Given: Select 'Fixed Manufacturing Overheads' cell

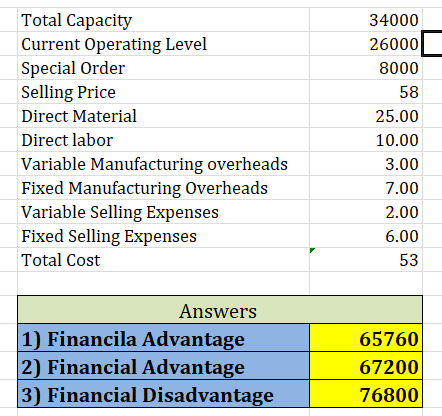Looking at the screenshot, I should (x=163, y=188).
